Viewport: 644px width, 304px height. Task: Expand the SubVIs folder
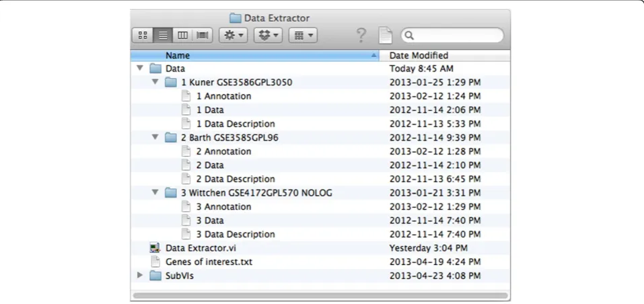tap(140, 275)
